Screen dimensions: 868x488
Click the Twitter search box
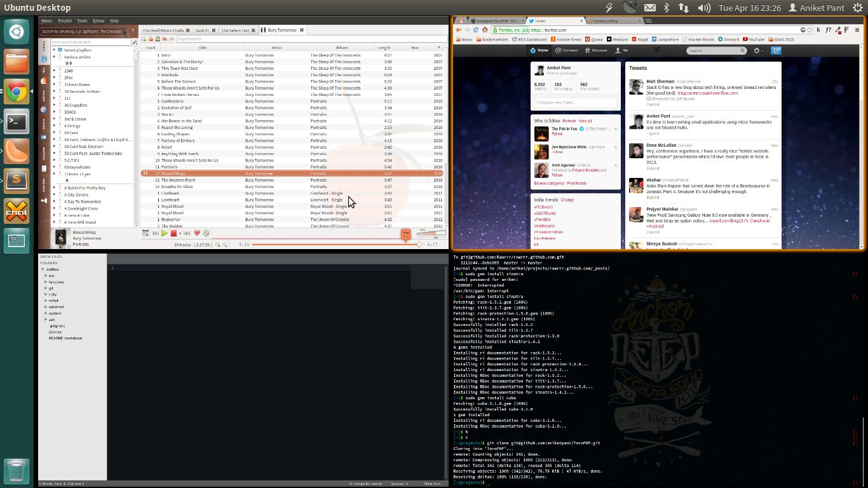tap(717, 50)
